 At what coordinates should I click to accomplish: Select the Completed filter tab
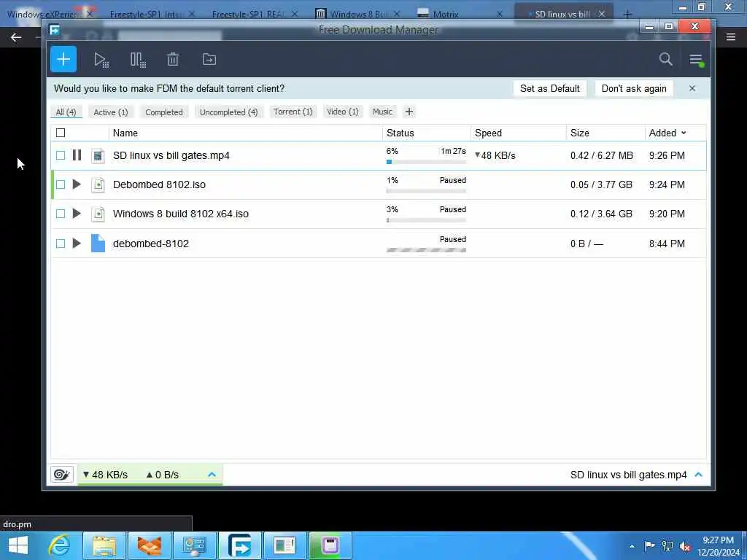point(164,112)
